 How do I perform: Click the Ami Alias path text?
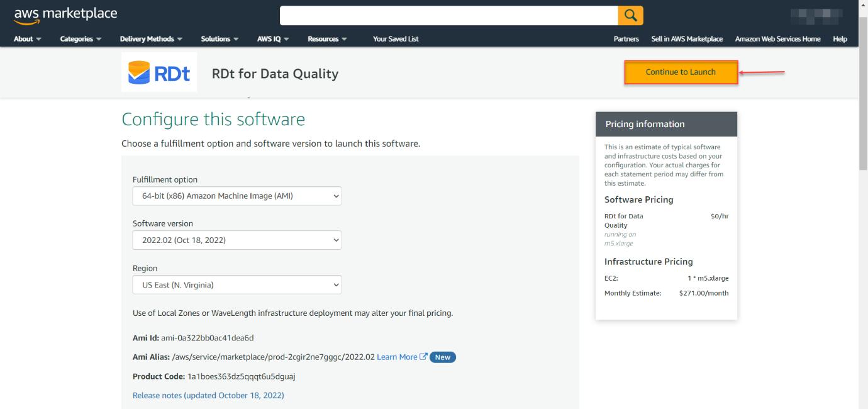click(274, 357)
